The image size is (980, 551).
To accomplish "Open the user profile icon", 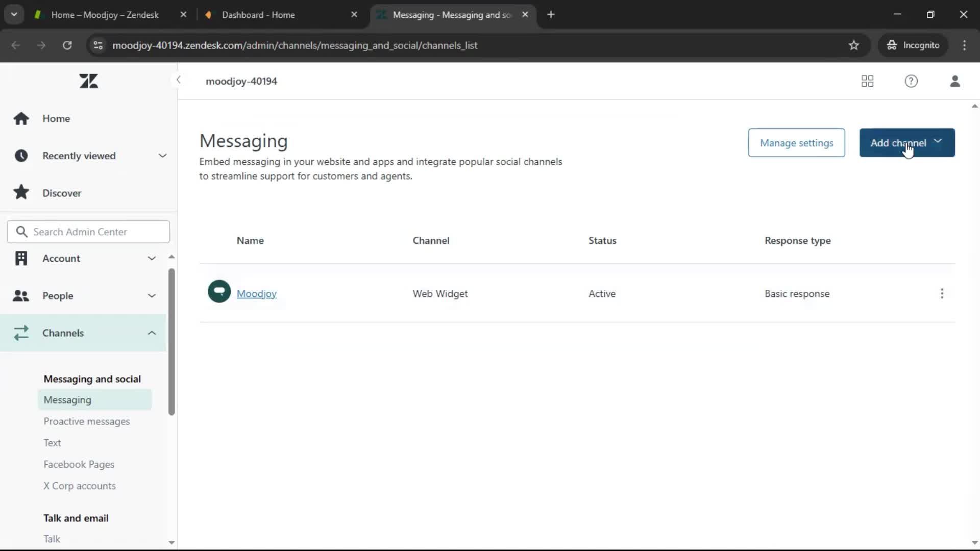I will [955, 81].
